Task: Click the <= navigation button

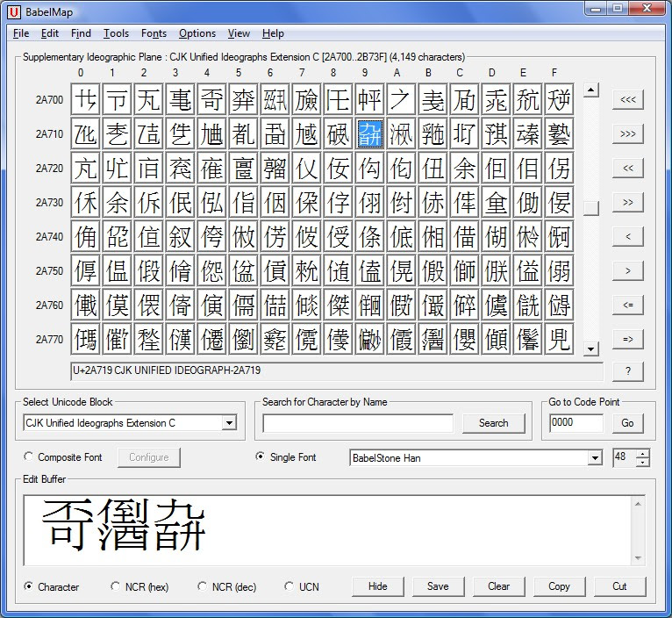Action: (628, 305)
